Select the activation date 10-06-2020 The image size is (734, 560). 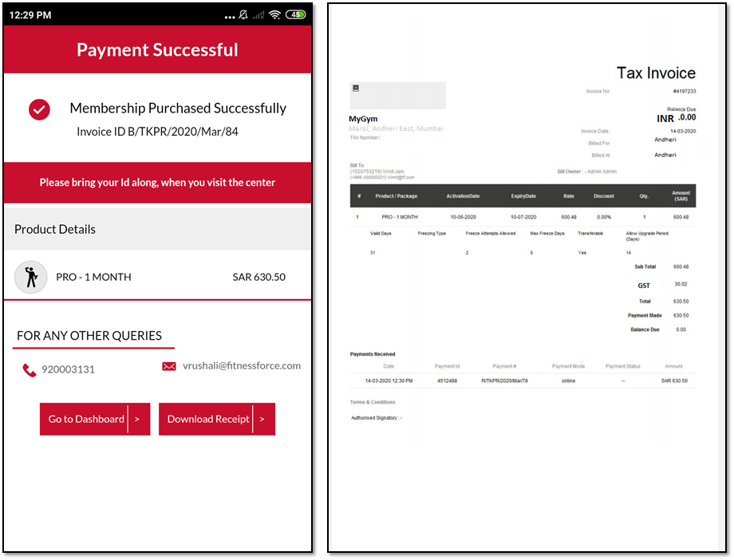(x=463, y=217)
